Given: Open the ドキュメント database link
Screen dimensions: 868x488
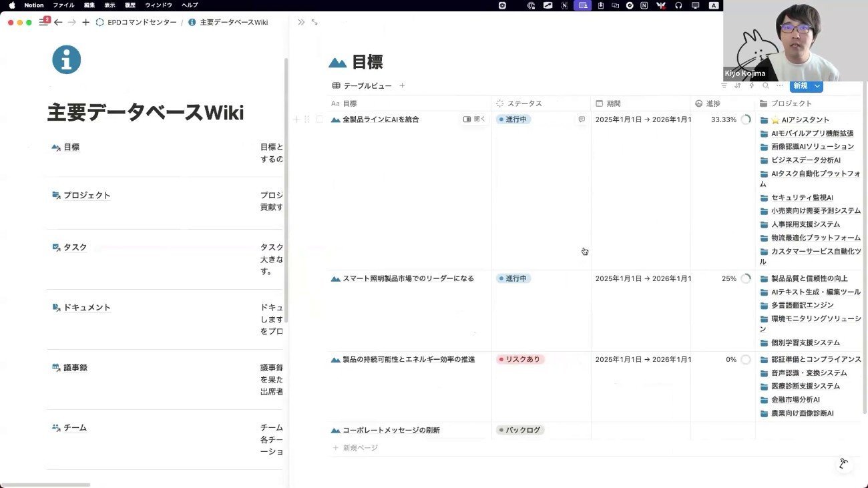Looking at the screenshot, I should pos(81,307).
